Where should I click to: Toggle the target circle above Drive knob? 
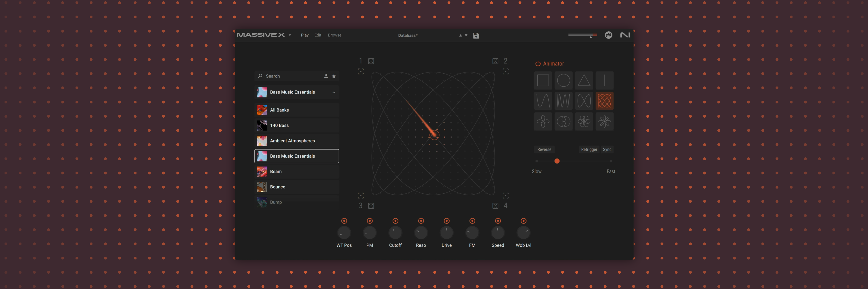[x=446, y=221]
